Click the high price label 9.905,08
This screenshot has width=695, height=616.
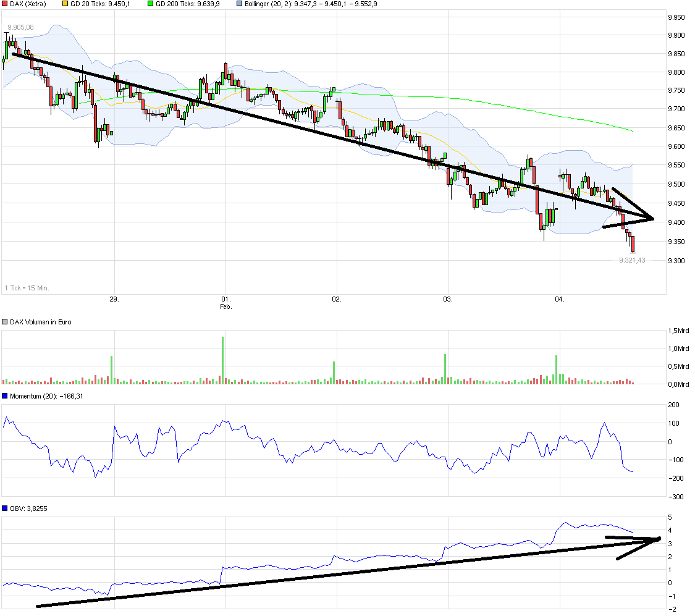[x=20, y=27]
